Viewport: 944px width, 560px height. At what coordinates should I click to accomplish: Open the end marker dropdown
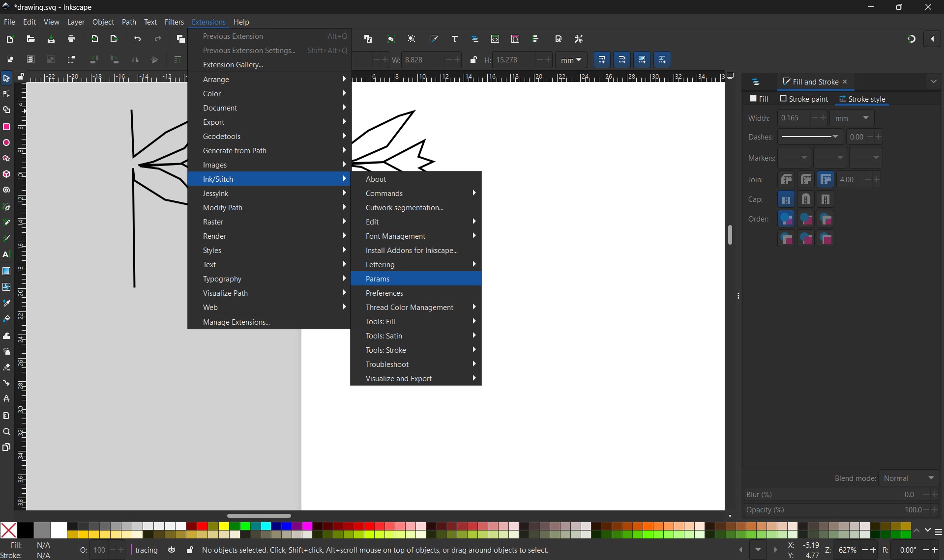[x=866, y=158]
